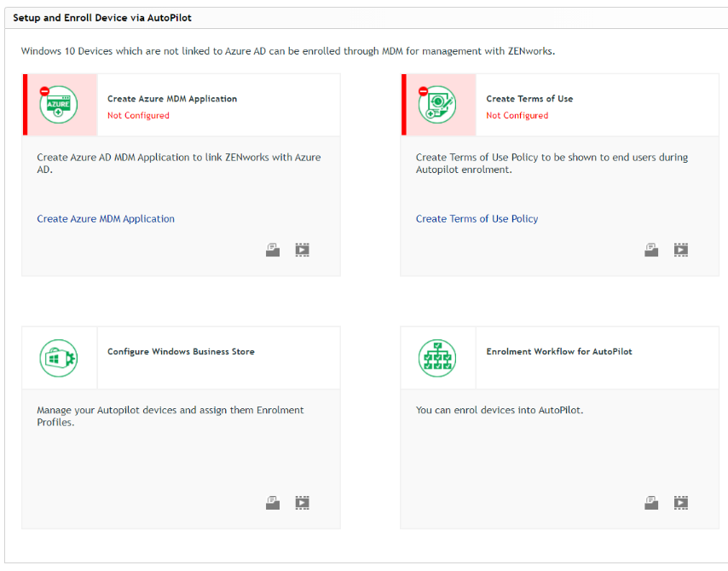728x571 pixels.
Task: Click the 'Manage your Autopilot devices' description
Action: pyautogui.click(x=170, y=417)
